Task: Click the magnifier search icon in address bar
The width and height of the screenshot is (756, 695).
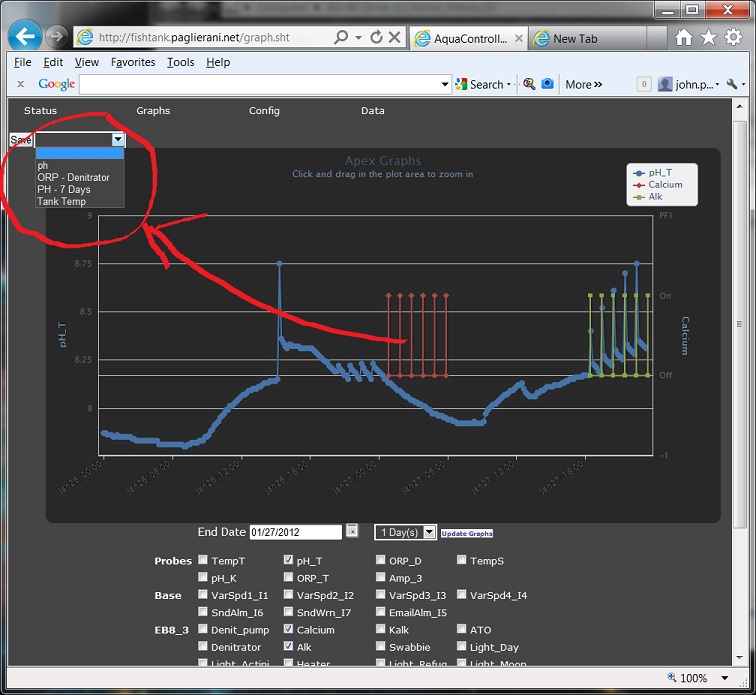Action: [342, 37]
